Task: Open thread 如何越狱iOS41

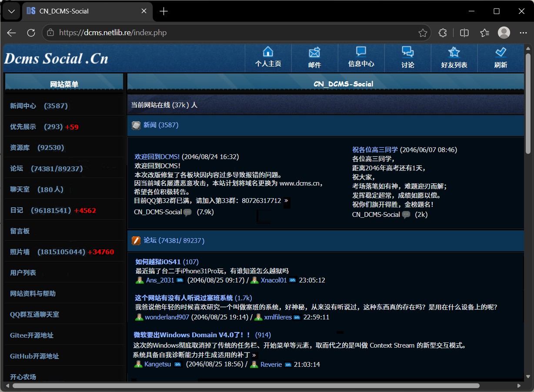Action: point(158,262)
